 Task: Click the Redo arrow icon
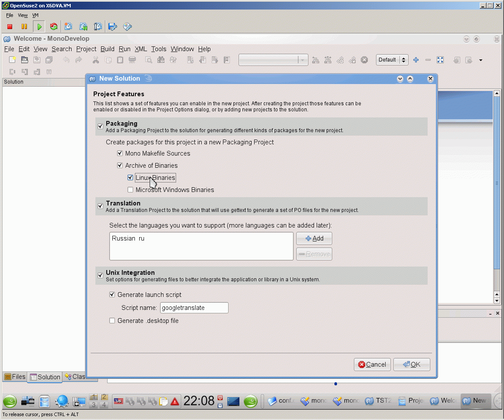[x=79, y=60]
